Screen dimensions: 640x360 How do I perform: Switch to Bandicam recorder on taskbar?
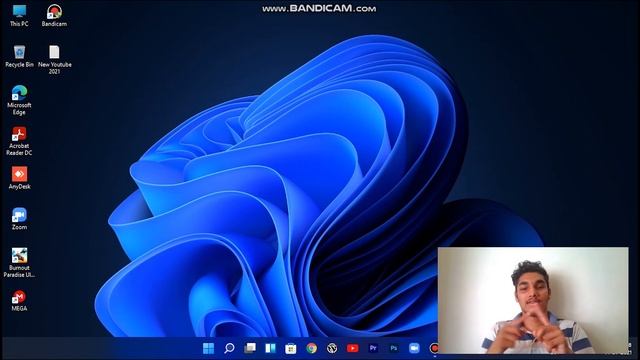pos(433,348)
